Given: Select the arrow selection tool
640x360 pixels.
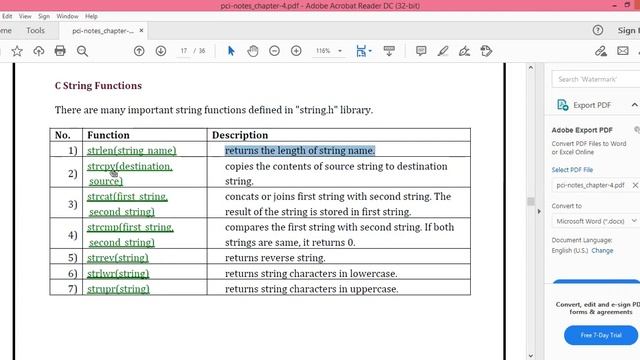Looking at the screenshot, I should click(x=231, y=51).
